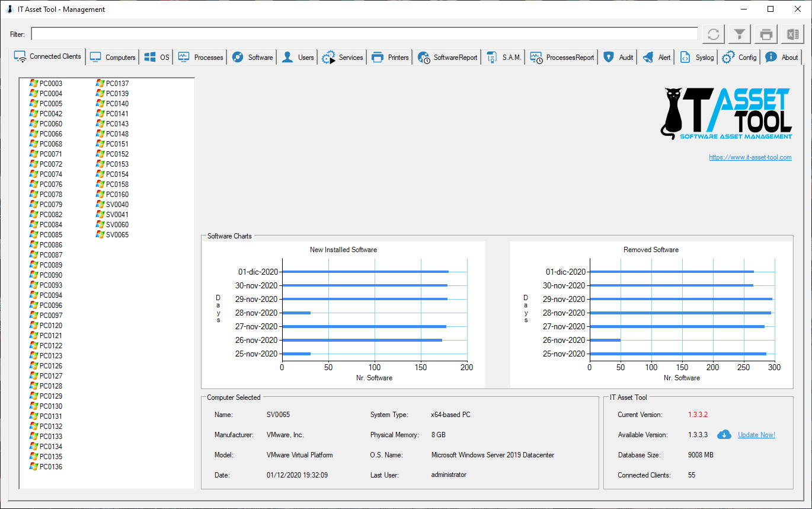Viewport: 812px width, 509px height.
Task: Click the funnel filter icon
Action: (739, 34)
